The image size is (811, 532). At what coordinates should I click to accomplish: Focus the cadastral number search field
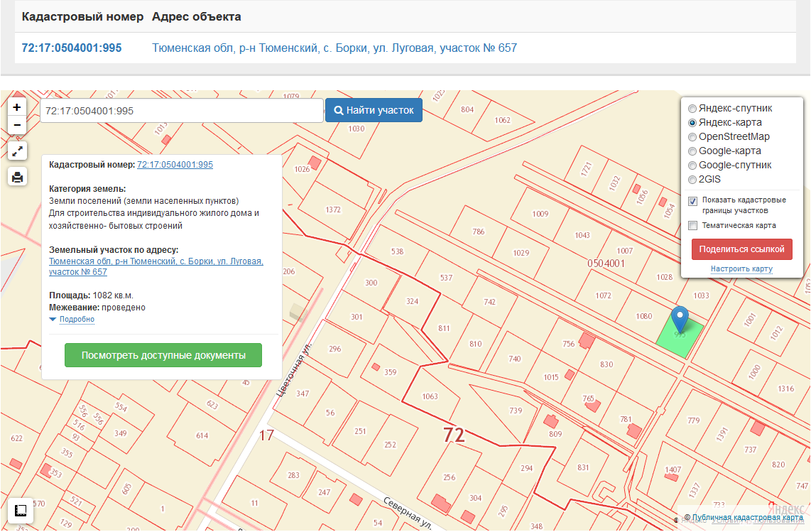[x=182, y=111]
